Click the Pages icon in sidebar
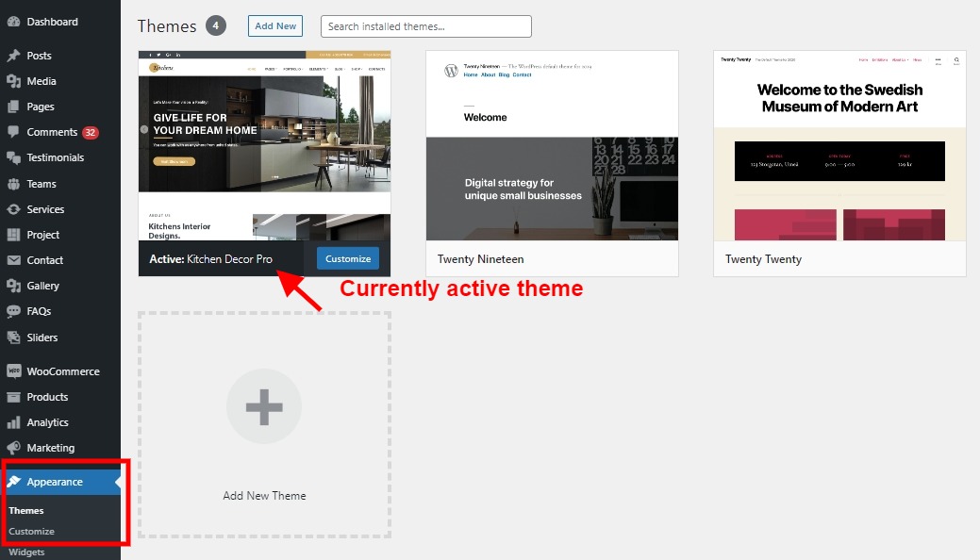The image size is (980, 560). (x=13, y=107)
